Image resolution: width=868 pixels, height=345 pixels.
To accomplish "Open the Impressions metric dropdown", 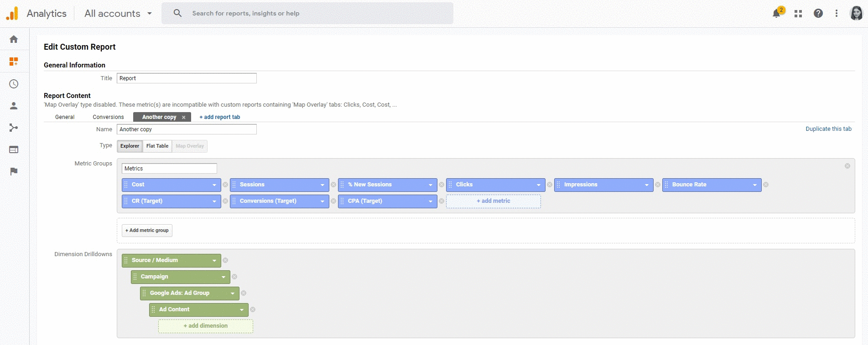I will pos(647,185).
